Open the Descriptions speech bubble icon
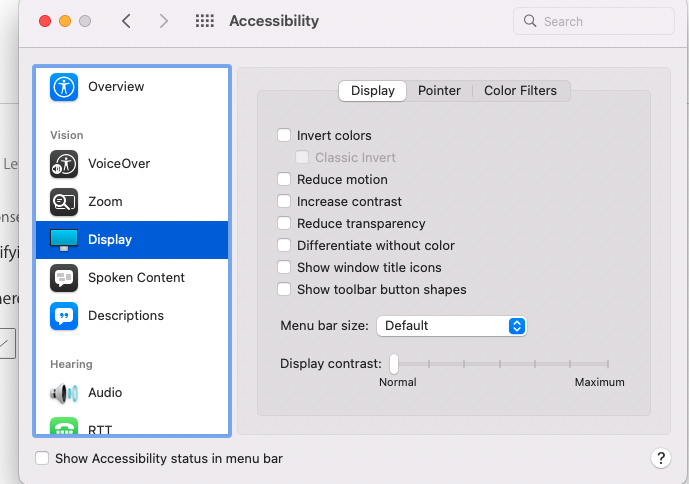The width and height of the screenshot is (689, 484). (64, 316)
